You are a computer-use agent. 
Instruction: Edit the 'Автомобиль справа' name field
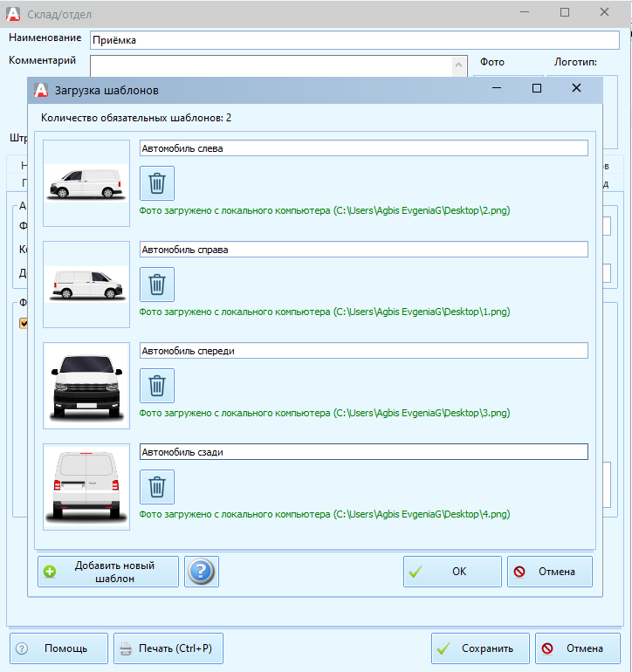(x=364, y=250)
